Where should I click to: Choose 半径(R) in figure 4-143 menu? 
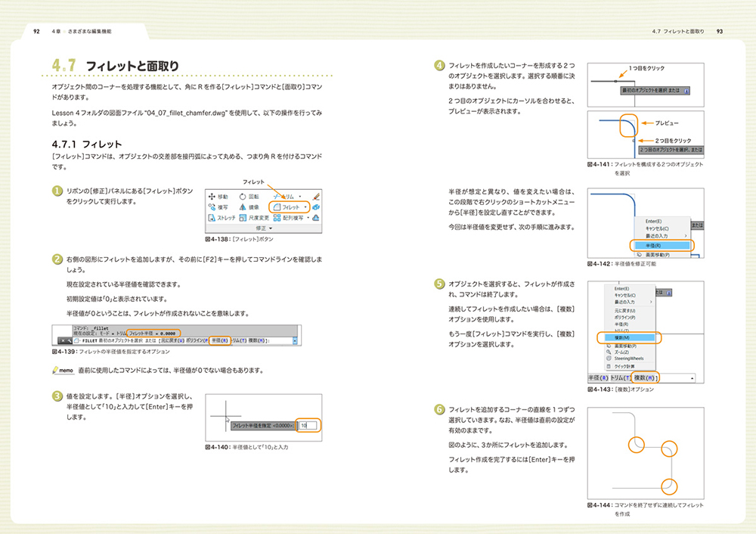621,324
